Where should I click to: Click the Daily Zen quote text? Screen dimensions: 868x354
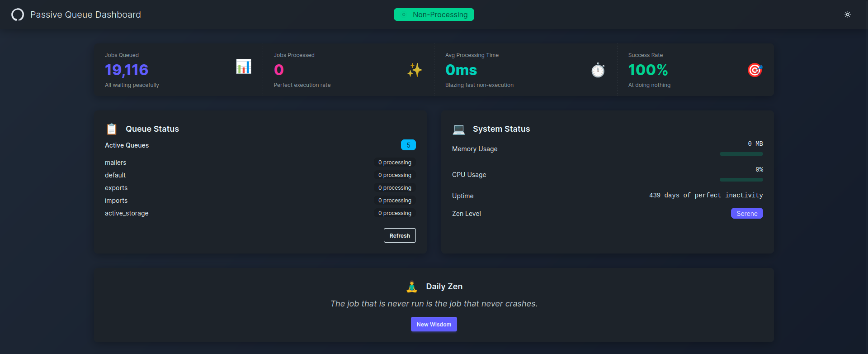point(434,304)
